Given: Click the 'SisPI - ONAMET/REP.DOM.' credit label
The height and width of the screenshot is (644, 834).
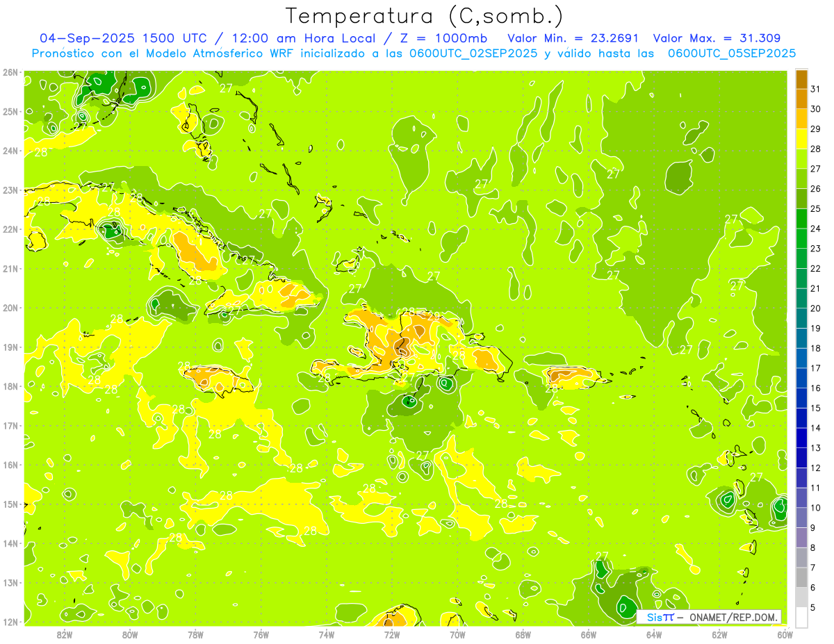Looking at the screenshot, I should tap(709, 617).
